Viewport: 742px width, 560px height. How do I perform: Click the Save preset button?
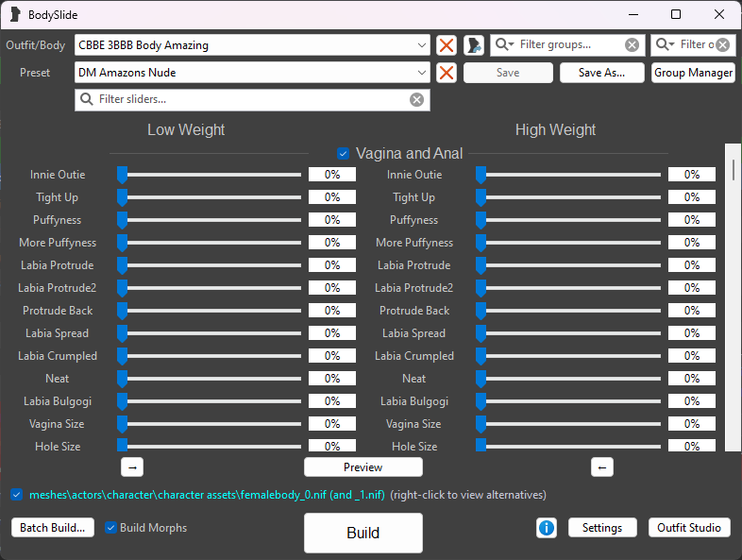[508, 73]
